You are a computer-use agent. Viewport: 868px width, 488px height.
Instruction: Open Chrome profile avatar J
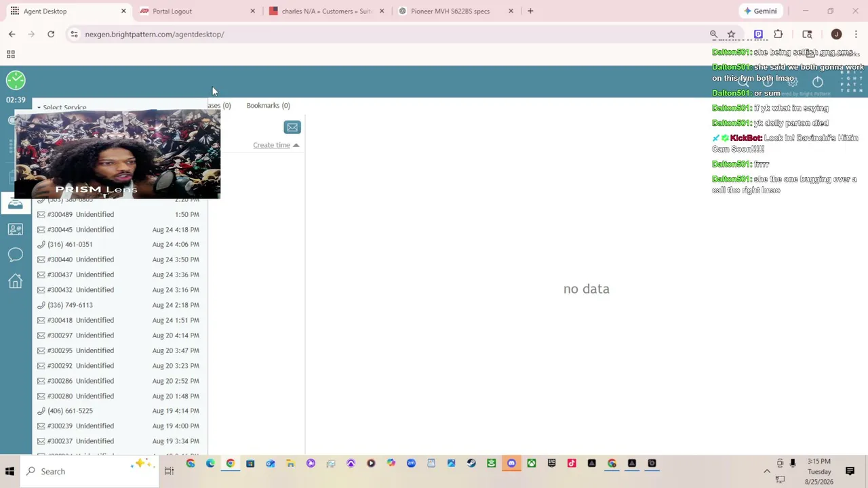pos(836,34)
